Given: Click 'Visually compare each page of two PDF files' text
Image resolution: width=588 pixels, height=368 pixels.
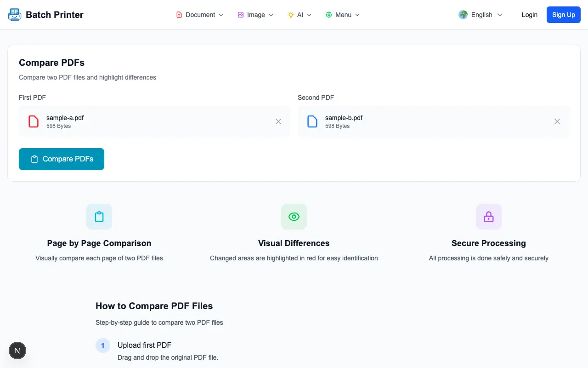Looking at the screenshot, I should 99,258.
